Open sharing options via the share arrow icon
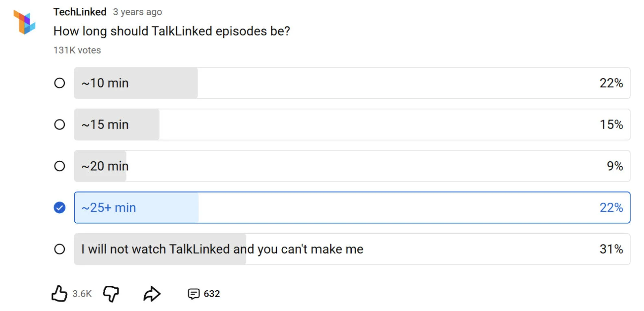The width and height of the screenshot is (644, 311). (152, 293)
